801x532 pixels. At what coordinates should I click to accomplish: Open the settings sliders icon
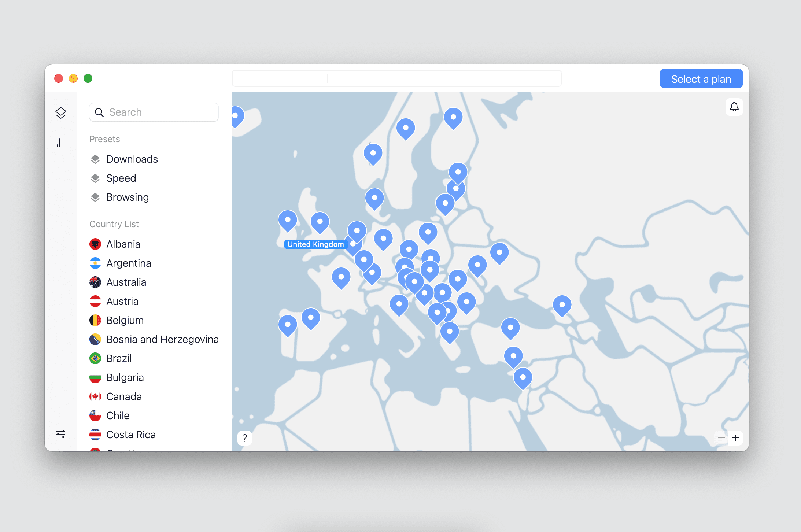coord(61,434)
